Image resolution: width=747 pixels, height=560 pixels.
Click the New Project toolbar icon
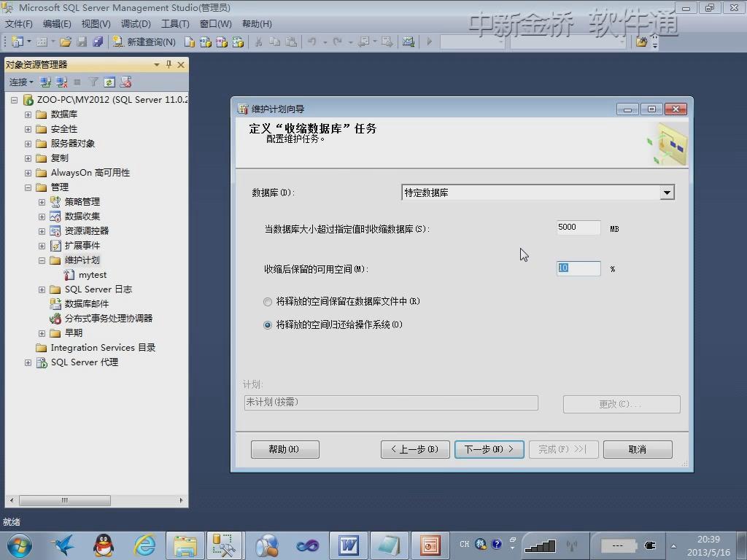tap(18, 42)
